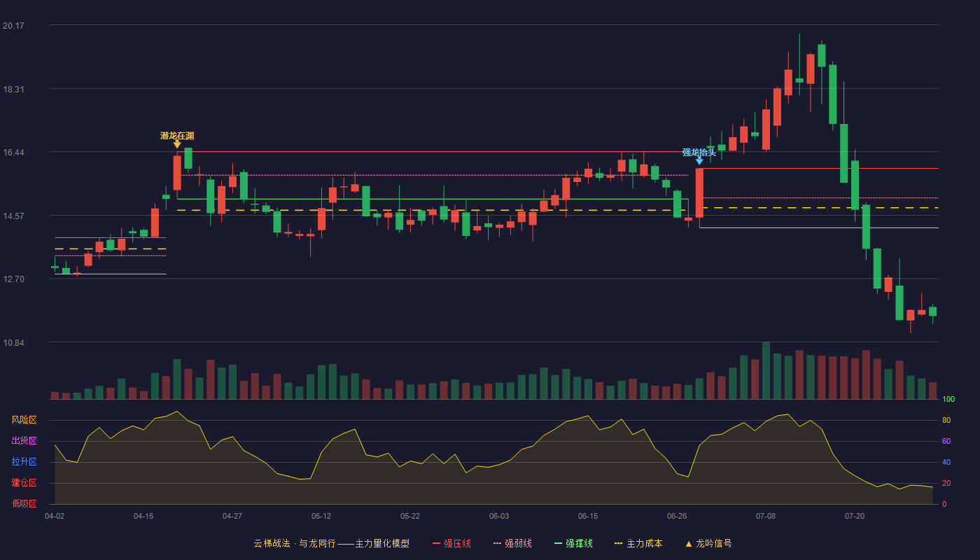Click the 05-22 date label
Image resolution: width=980 pixels, height=560 pixels.
[410, 516]
